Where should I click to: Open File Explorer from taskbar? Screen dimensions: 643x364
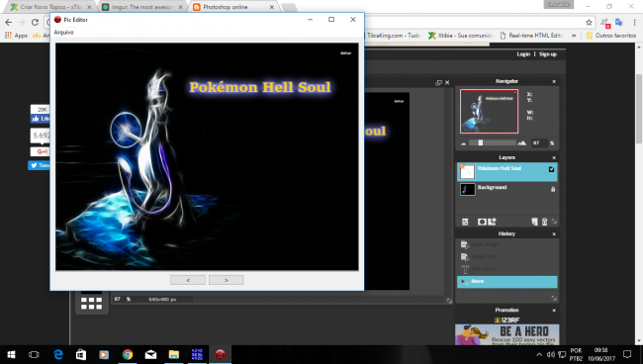tap(174, 354)
